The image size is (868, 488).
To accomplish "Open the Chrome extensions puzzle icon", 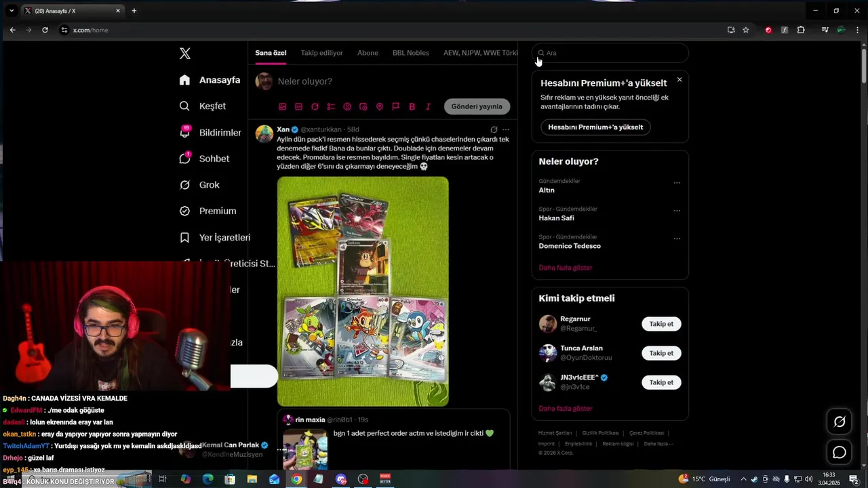I will click(801, 30).
